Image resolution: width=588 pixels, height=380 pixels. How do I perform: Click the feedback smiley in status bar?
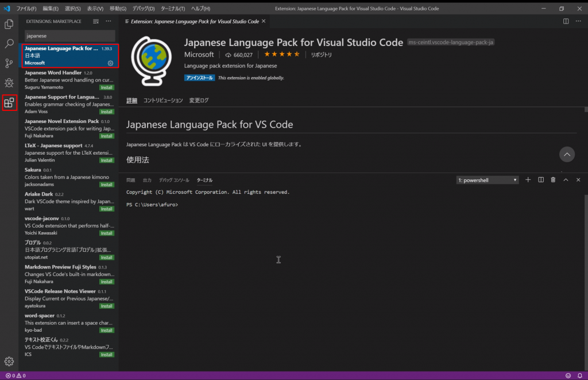click(x=568, y=375)
